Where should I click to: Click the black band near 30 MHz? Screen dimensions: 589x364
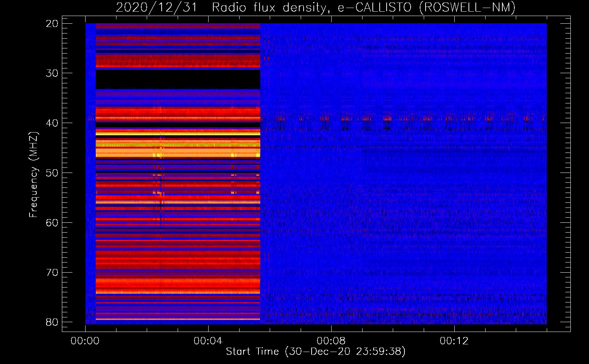tap(178, 79)
